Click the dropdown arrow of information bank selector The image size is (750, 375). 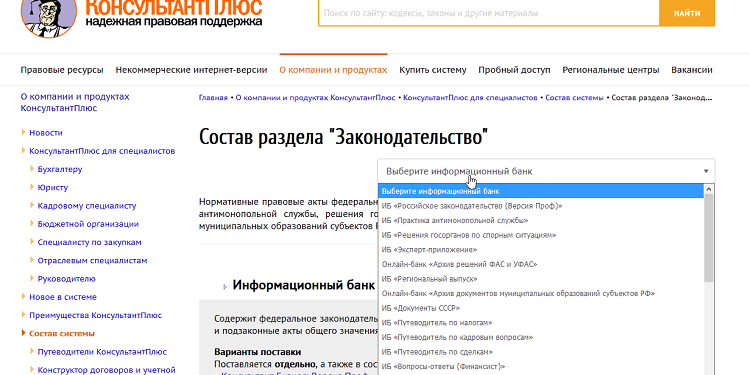click(x=706, y=171)
